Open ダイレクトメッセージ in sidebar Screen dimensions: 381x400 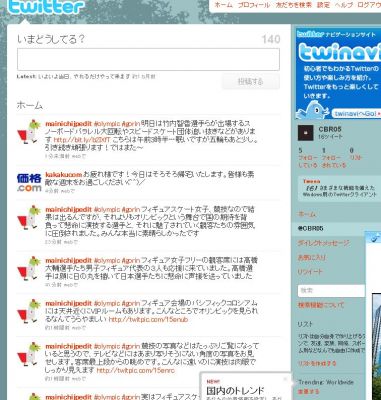coord(323,243)
